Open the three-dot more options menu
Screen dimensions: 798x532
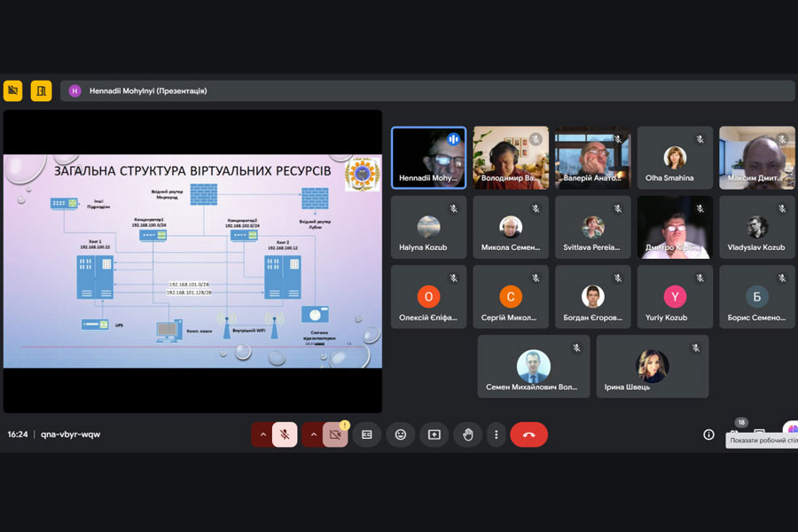click(497, 434)
